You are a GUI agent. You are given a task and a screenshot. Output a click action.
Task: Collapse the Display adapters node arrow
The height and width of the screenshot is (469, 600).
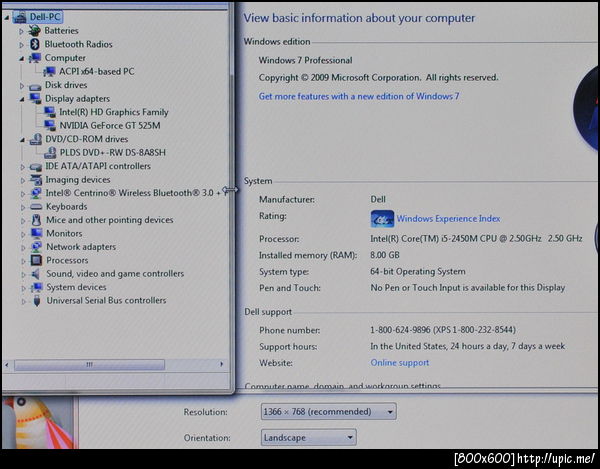click(x=22, y=99)
